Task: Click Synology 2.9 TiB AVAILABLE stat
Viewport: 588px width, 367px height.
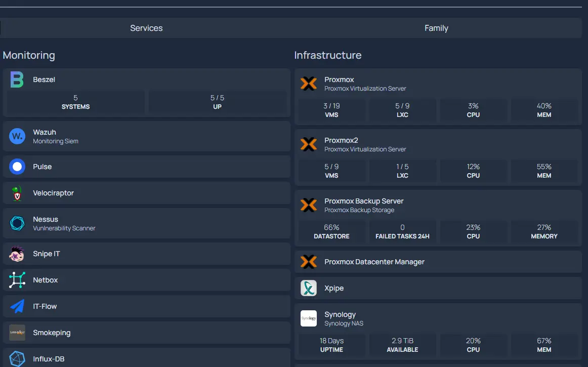Action: (402, 345)
